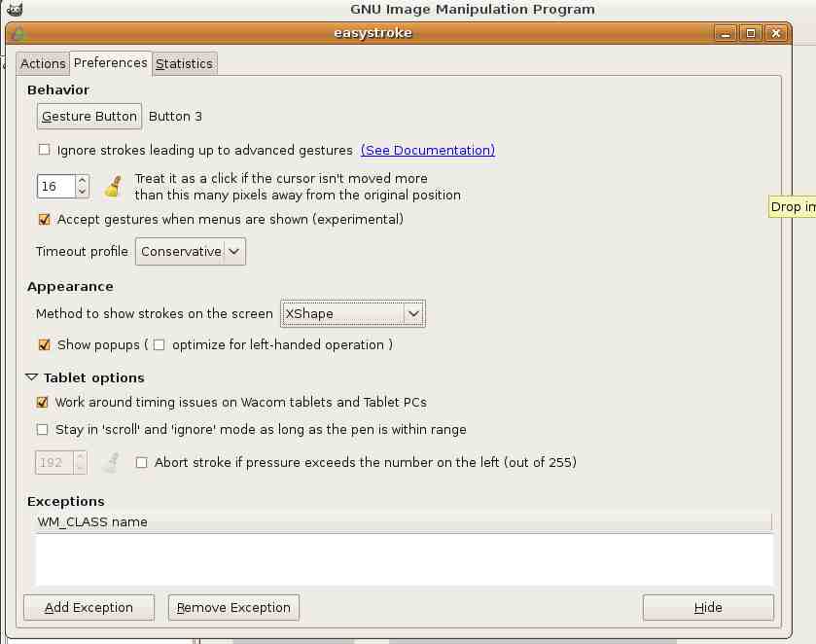Open the Timeout profile Conservative dropdown
The image size is (816, 644).
coord(191,251)
